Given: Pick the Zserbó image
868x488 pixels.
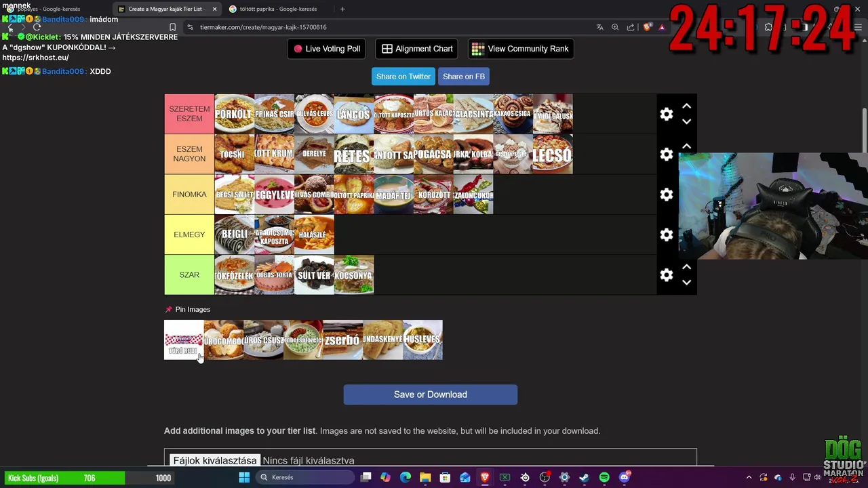Looking at the screenshot, I should click(x=343, y=340).
